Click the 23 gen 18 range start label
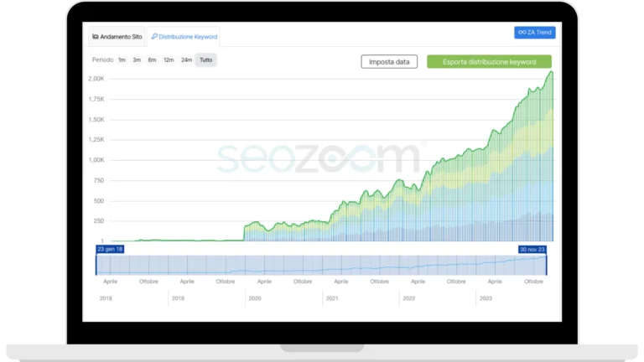644x362 pixels. [110, 249]
